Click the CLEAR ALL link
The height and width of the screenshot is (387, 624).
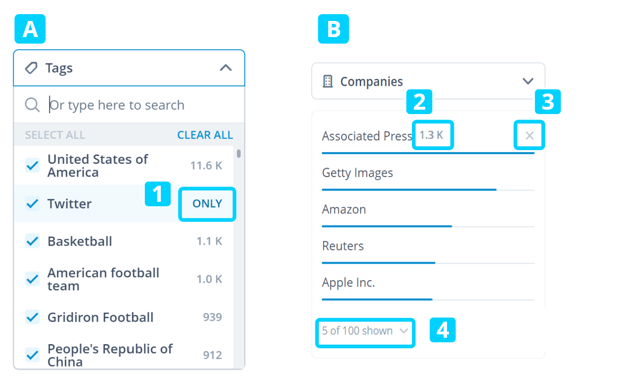pos(205,135)
